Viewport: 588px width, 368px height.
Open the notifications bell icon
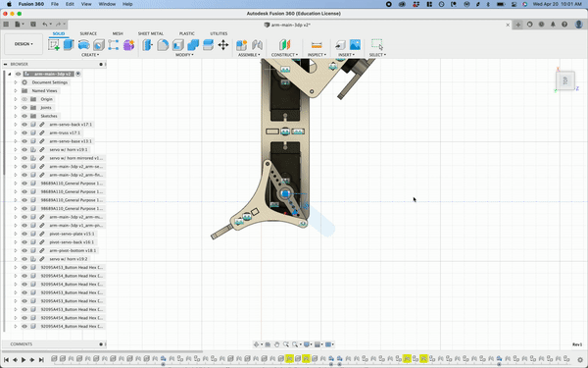pos(553,25)
